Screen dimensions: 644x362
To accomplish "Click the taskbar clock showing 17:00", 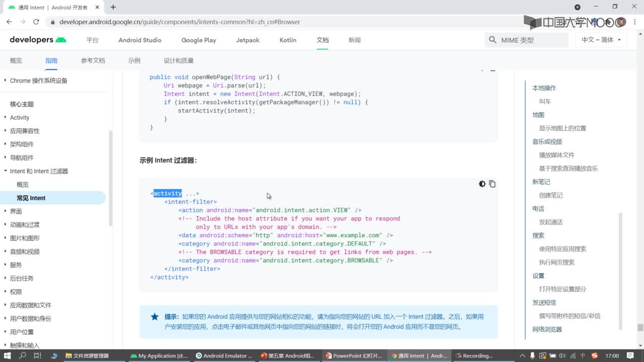I will pos(612,355).
